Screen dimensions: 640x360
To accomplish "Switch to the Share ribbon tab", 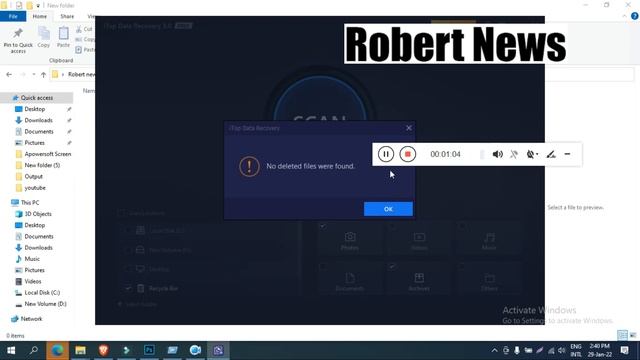I will pos(67,16).
